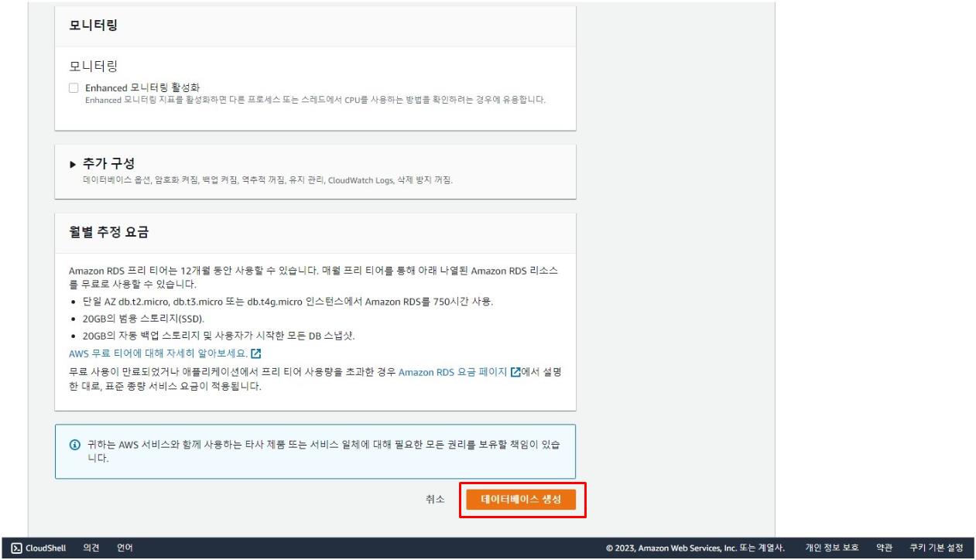Click the 2023 Amazon Web Services copyright text
The image size is (976, 560).
[696, 548]
